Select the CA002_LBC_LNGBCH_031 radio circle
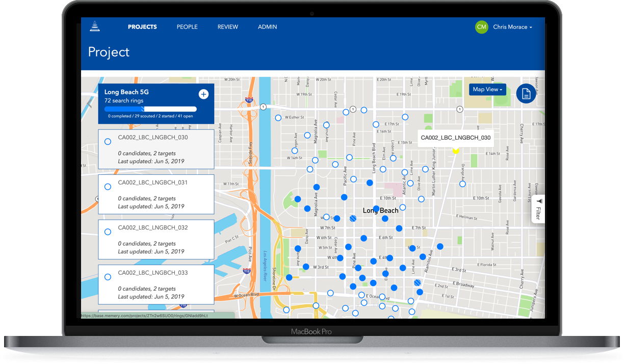This screenshot has height=364, width=626. (x=108, y=187)
